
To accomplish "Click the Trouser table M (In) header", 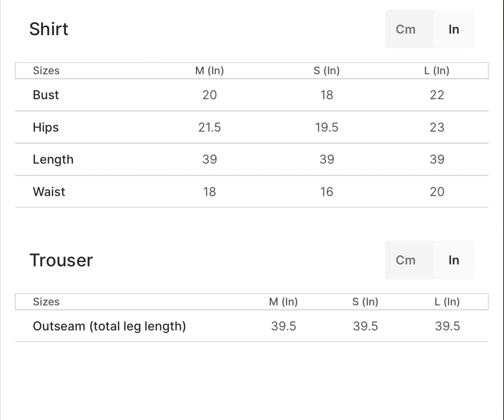I will click(x=283, y=302).
